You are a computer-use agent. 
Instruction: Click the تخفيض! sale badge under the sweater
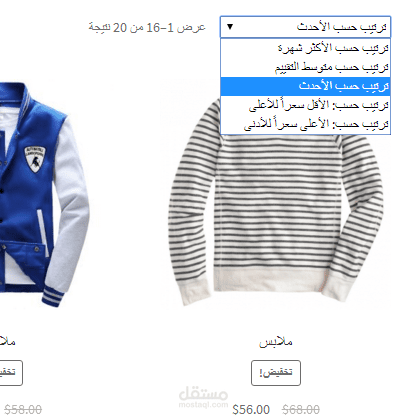[x=276, y=373]
